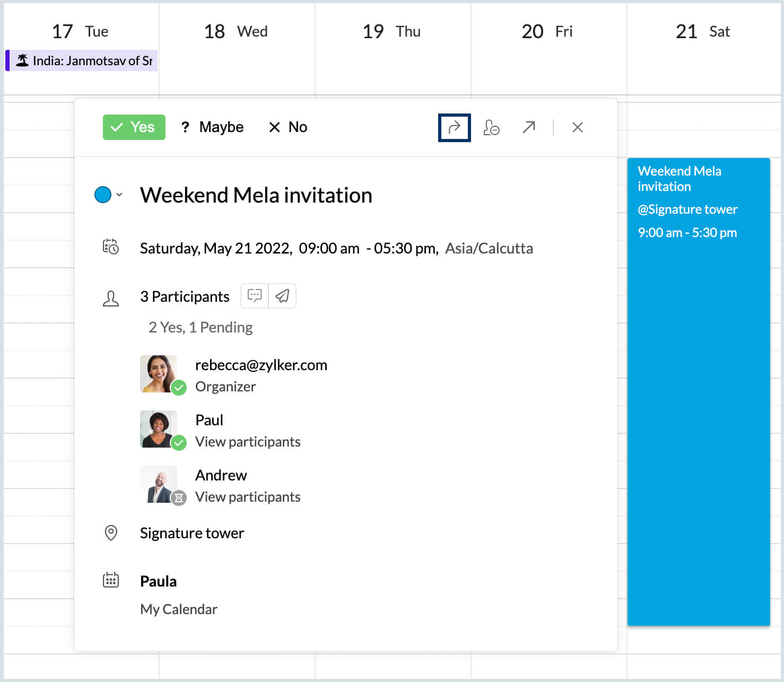Click the remove participant icon
This screenshot has height=682, width=784.
[491, 127]
